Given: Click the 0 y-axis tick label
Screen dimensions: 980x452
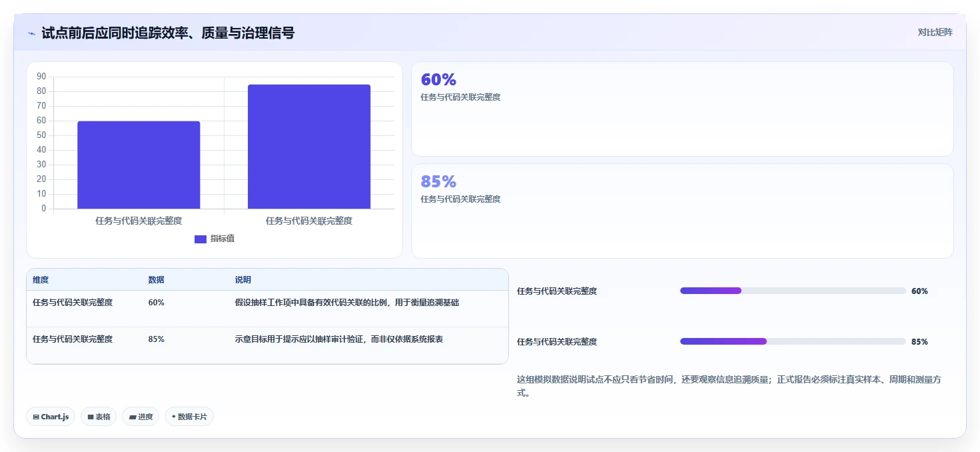Looking at the screenshot, I should tap(44, 209).
